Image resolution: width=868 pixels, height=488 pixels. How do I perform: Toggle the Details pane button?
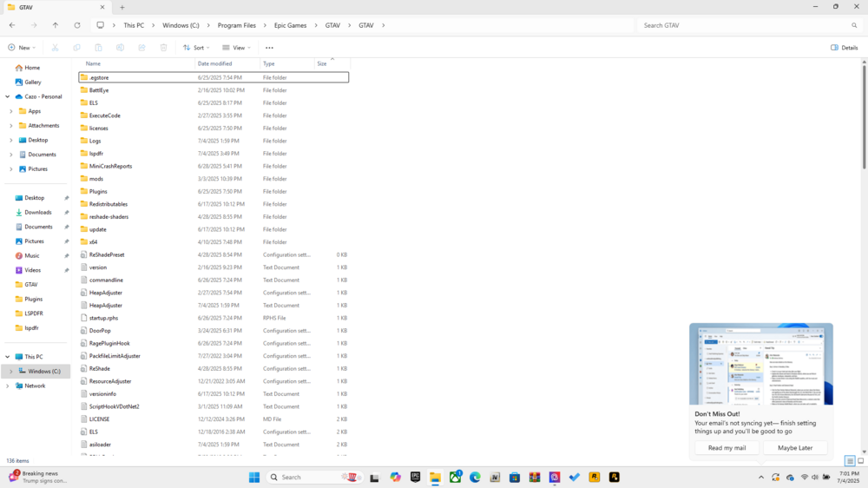[845, 48]
